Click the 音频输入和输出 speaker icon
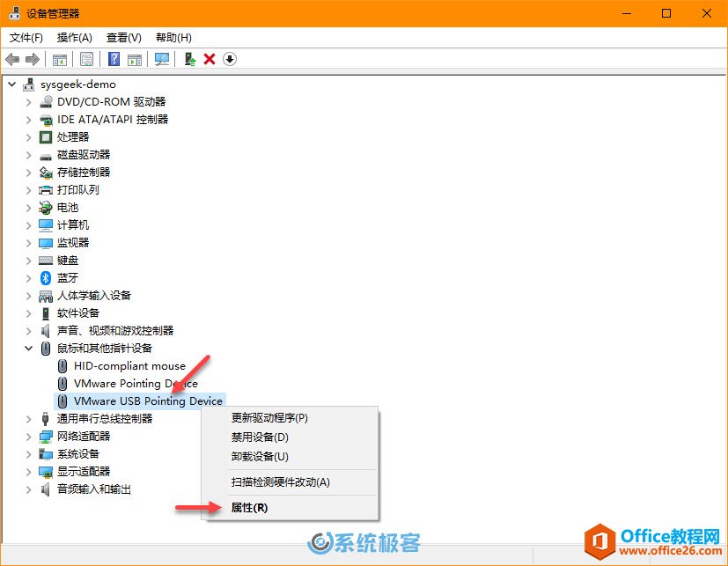This screenshot has width=728, height=566. tap(46, 489)
